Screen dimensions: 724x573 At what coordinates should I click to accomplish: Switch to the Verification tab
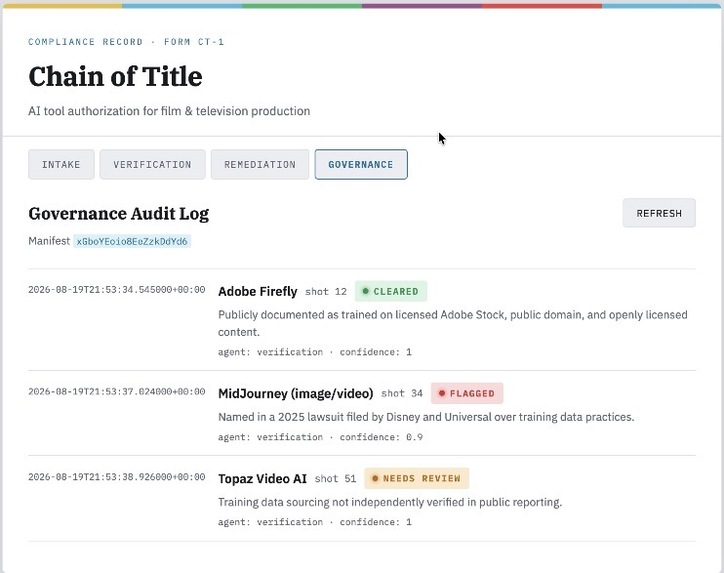click(152, 164)
